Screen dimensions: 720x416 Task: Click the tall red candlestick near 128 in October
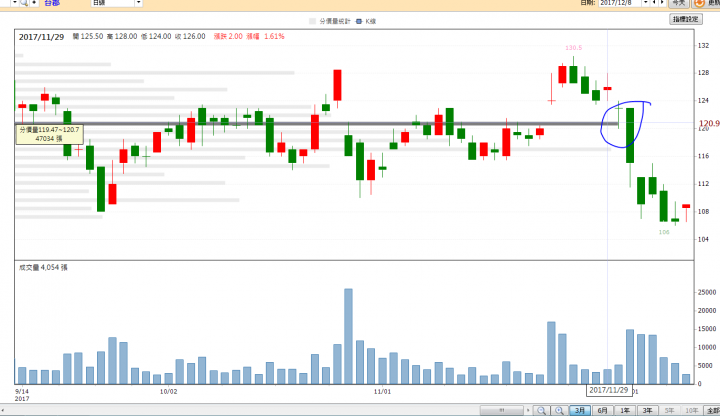pos(337,85)
